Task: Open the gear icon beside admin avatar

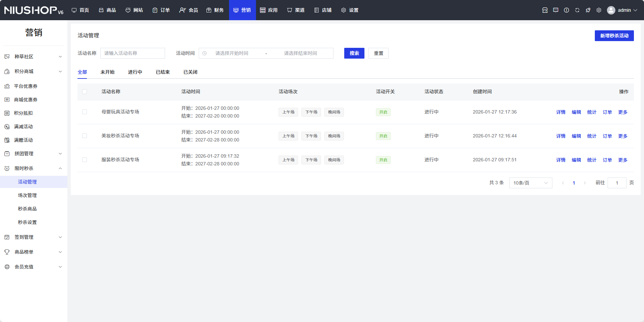Action: pos(599,10)
